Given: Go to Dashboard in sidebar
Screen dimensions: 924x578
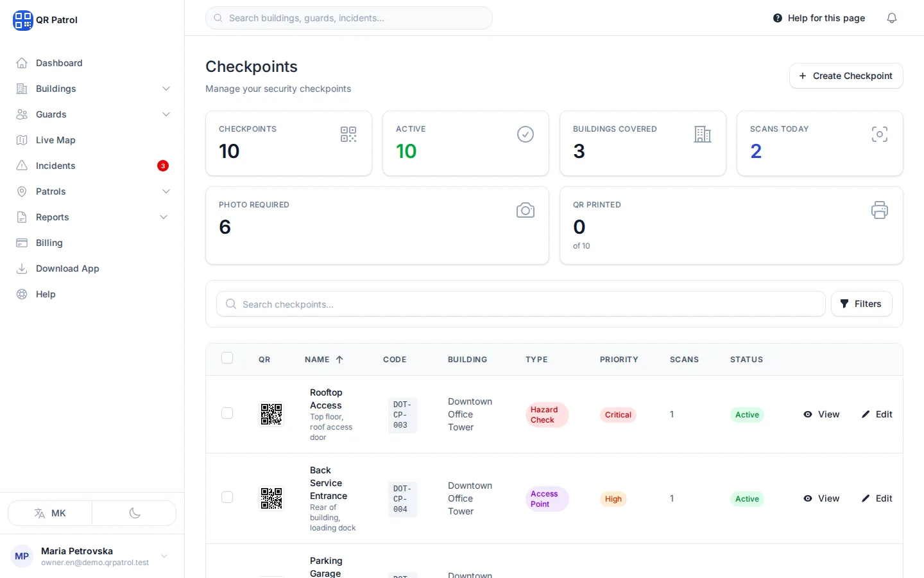Looking at the screenshot, I should click(x=92, y=63).
